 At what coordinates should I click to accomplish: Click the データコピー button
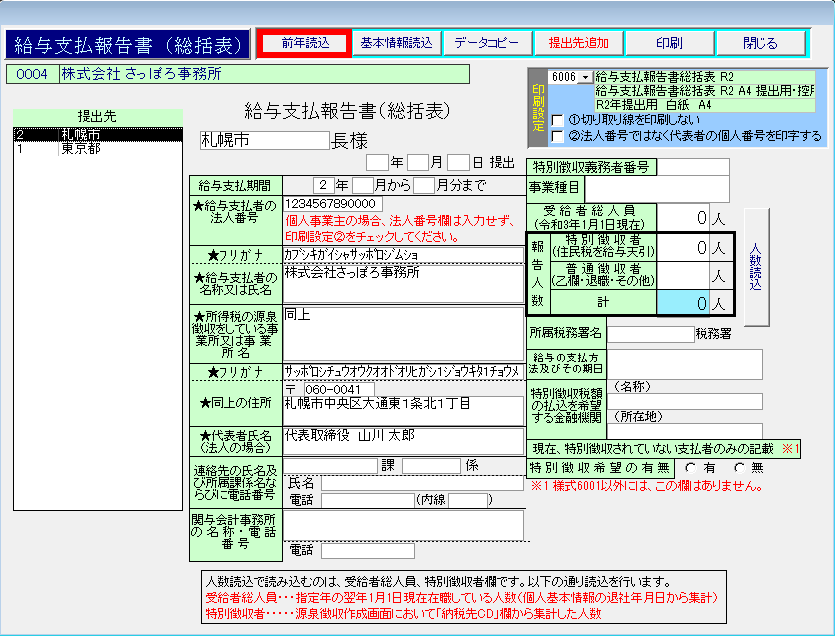point(487,43)
